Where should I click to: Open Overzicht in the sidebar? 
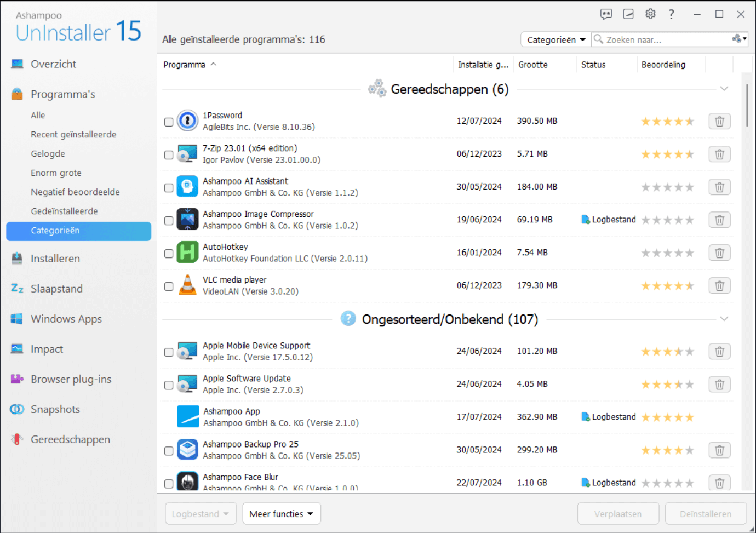coord(53,64)
